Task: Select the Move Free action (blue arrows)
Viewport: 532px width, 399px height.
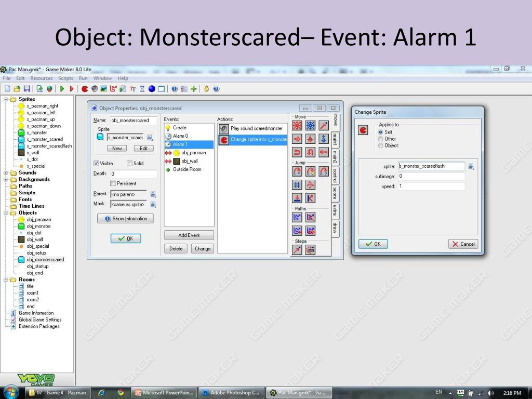Action: coord(310,126)
